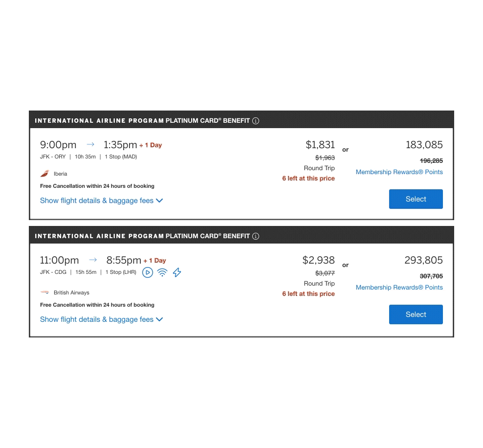Viewport: 483px width, 448px height.
Task: Click the 6 left at this price warning
Action: 308,179
